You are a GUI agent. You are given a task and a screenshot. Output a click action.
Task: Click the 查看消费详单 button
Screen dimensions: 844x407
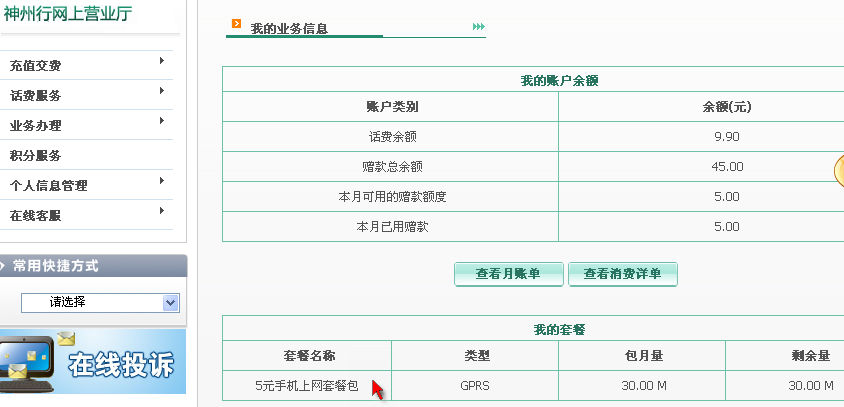click(622, 274)
